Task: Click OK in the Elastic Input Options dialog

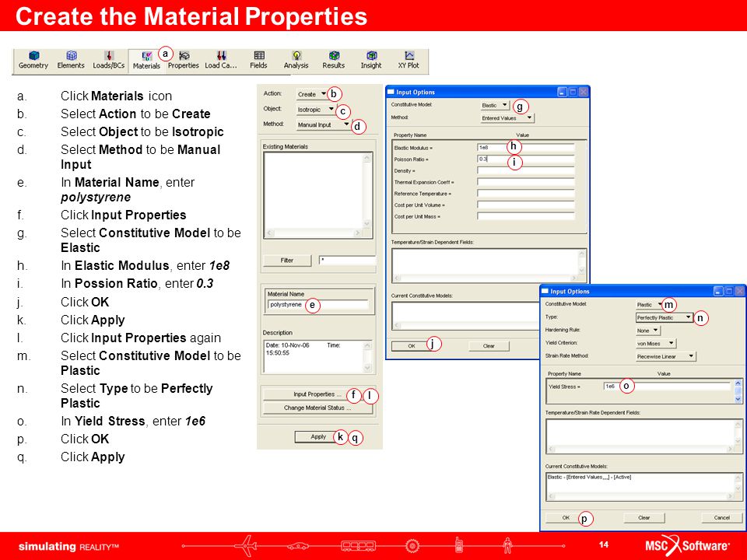Action: tap(412, 346)
